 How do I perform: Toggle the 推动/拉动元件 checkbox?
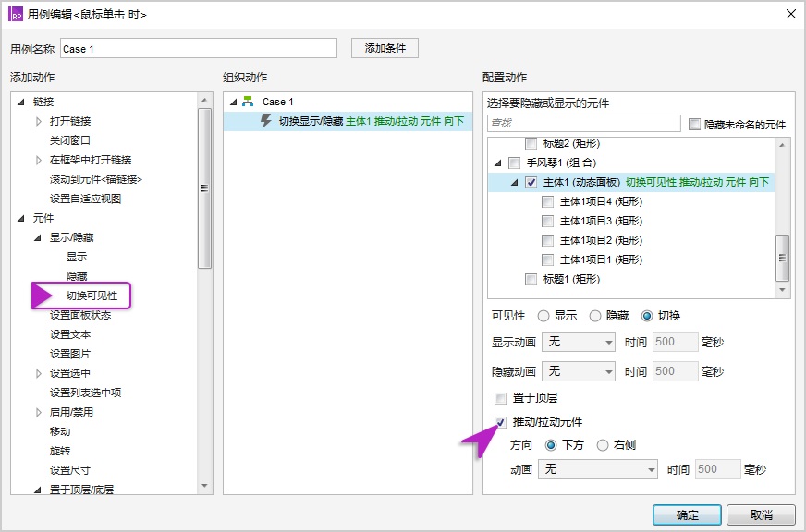[500, 422]
